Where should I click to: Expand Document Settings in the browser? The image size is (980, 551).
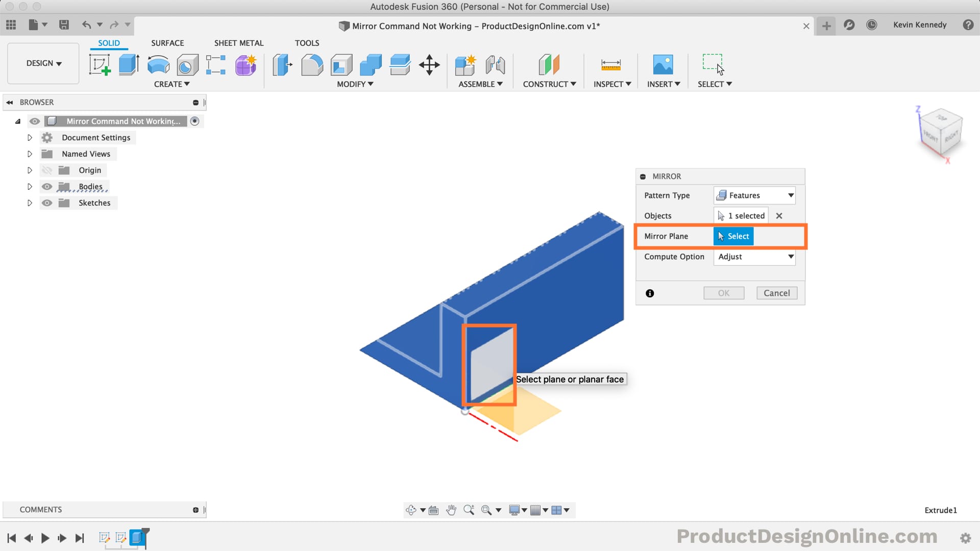coord(30,137)
